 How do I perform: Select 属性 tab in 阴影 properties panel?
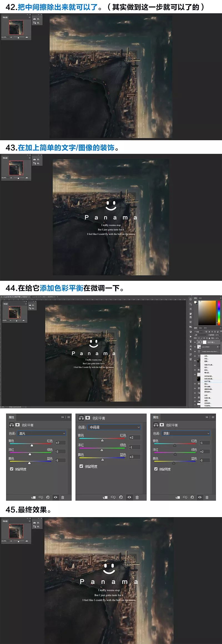pos(156,417)
